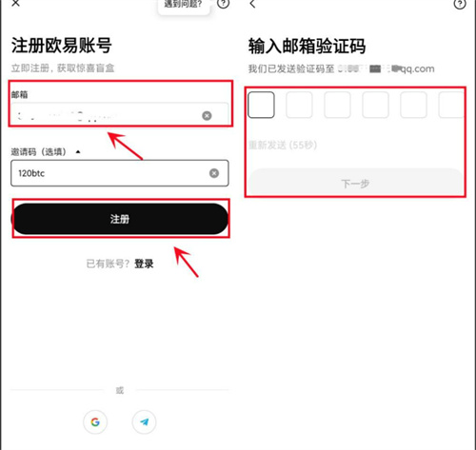Click the '邀请码 (选填)' label

[x=39, y=152]
